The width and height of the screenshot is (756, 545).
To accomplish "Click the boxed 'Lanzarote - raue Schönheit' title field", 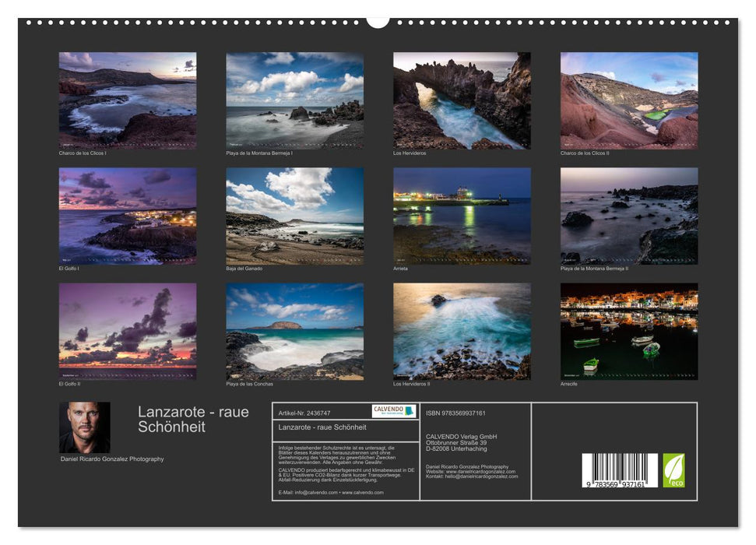I will point(346,430).
